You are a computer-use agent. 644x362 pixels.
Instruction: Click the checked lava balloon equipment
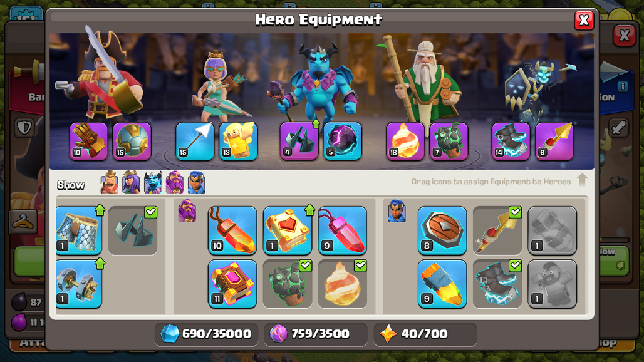pyautogui.click(x=288, y=284)
